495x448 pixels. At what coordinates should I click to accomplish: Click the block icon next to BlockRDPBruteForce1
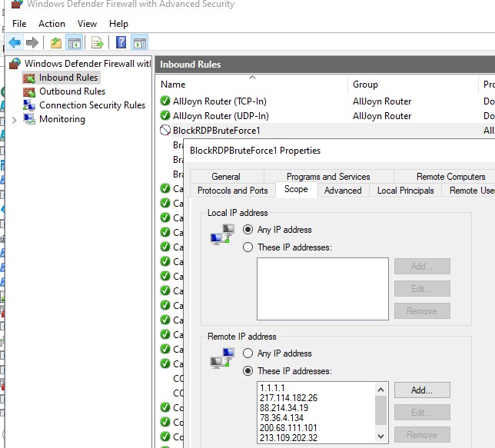165,130
